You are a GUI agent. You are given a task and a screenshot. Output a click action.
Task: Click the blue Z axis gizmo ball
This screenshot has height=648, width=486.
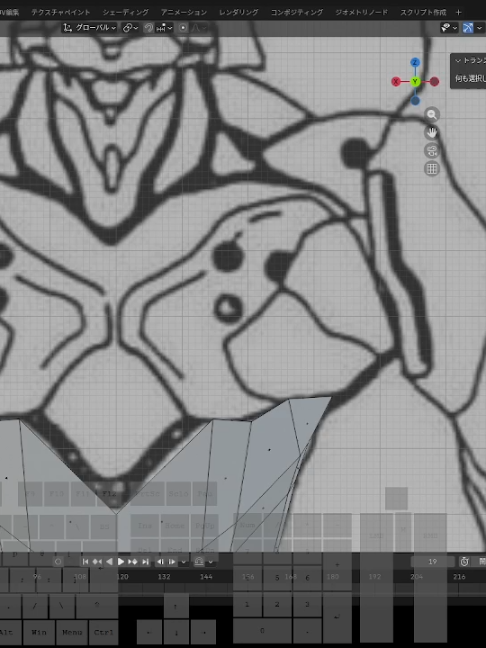point(415,62)
